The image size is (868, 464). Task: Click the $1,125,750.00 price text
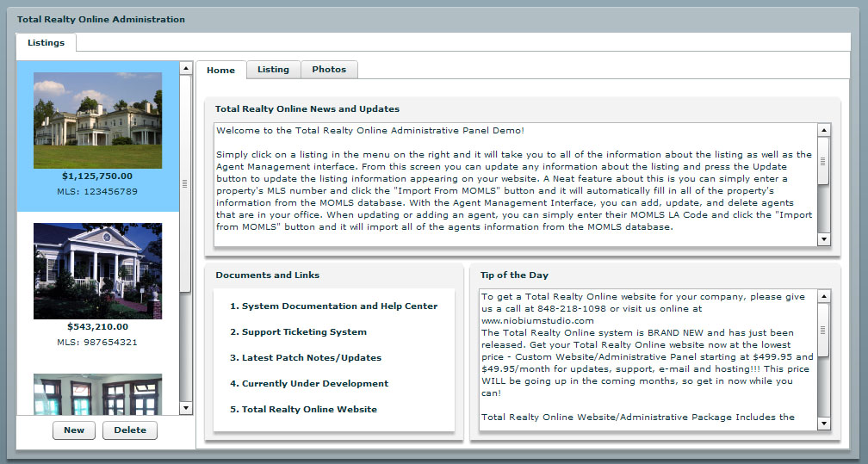tap(97, 176)
